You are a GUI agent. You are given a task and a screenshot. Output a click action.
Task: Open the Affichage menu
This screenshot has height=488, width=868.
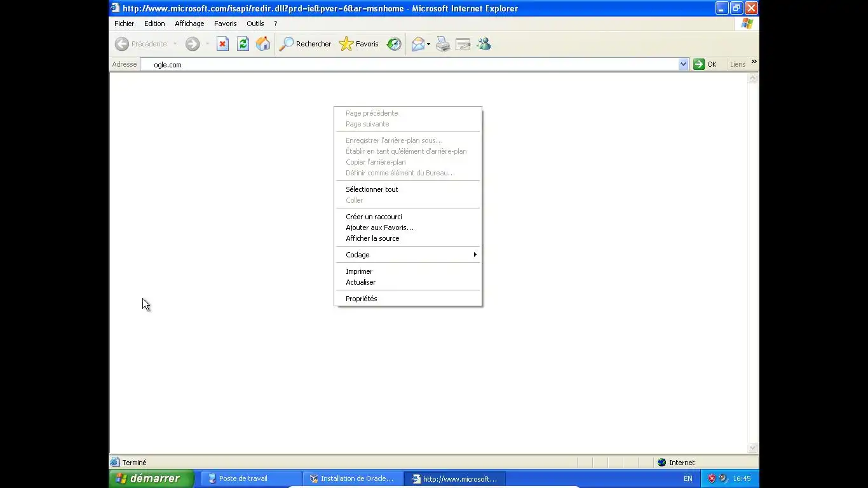coord(189,24)
